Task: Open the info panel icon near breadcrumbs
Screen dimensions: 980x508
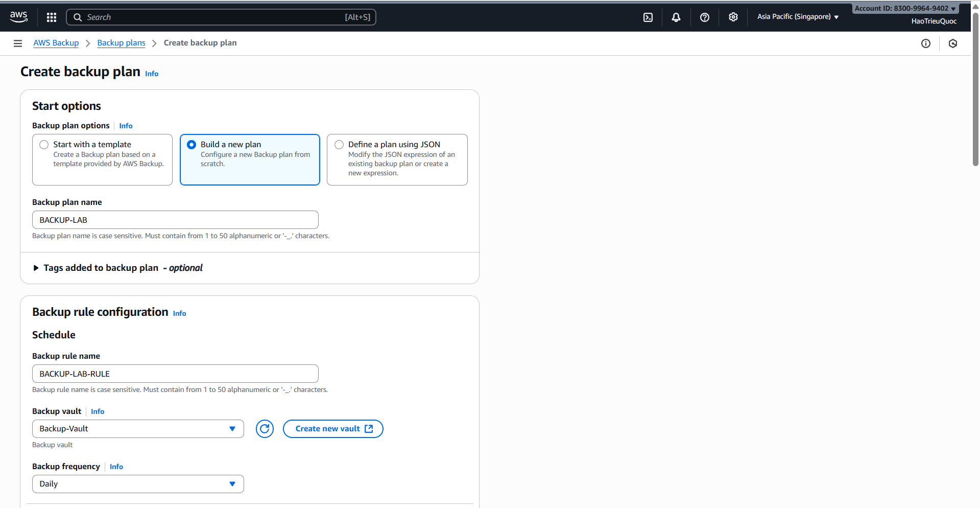Action: [x=925, y=43]
